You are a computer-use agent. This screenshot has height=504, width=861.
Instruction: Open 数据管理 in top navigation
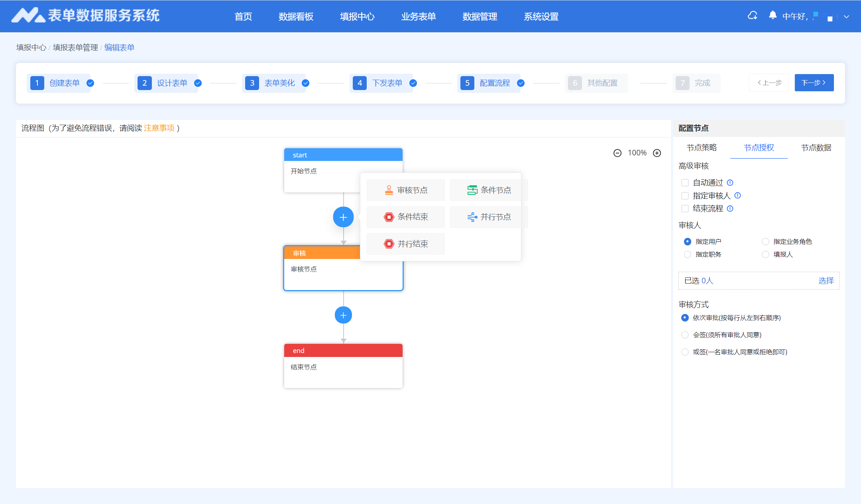point(480,16)
